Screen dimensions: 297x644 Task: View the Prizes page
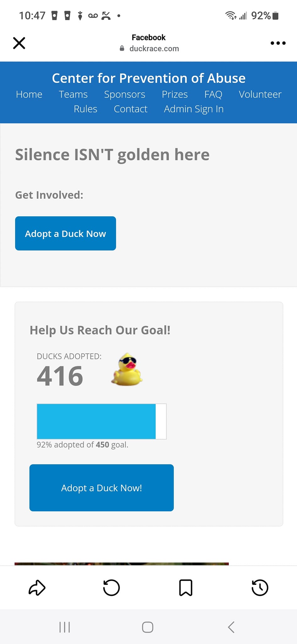(175, 94)
